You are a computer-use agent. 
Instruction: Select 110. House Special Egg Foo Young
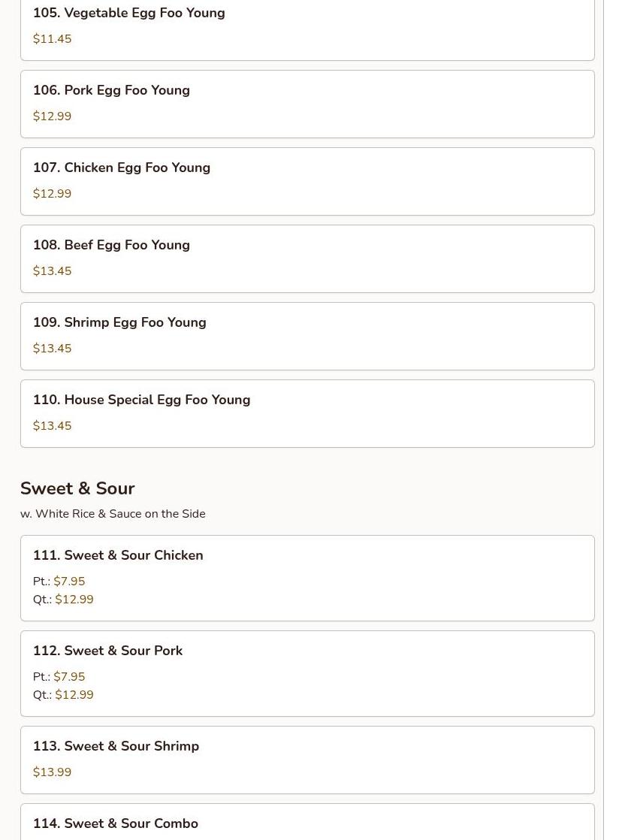[x=141, y=400]
